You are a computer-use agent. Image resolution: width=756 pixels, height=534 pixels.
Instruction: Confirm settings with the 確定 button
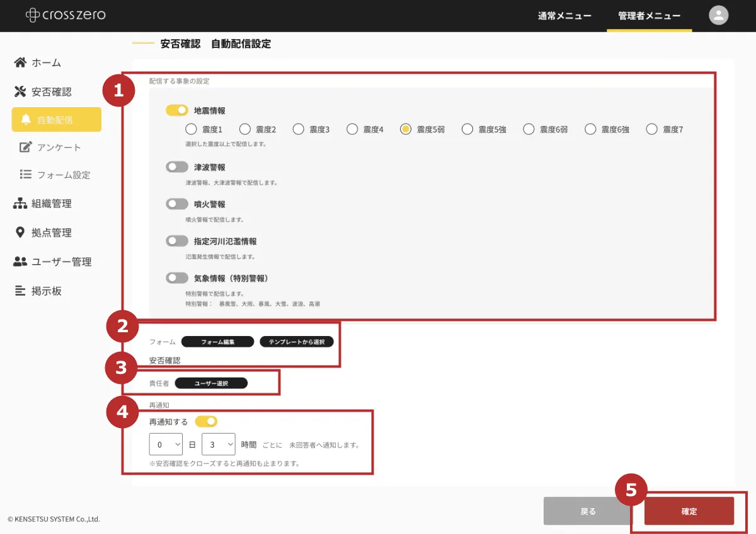[x=689, y=511]
